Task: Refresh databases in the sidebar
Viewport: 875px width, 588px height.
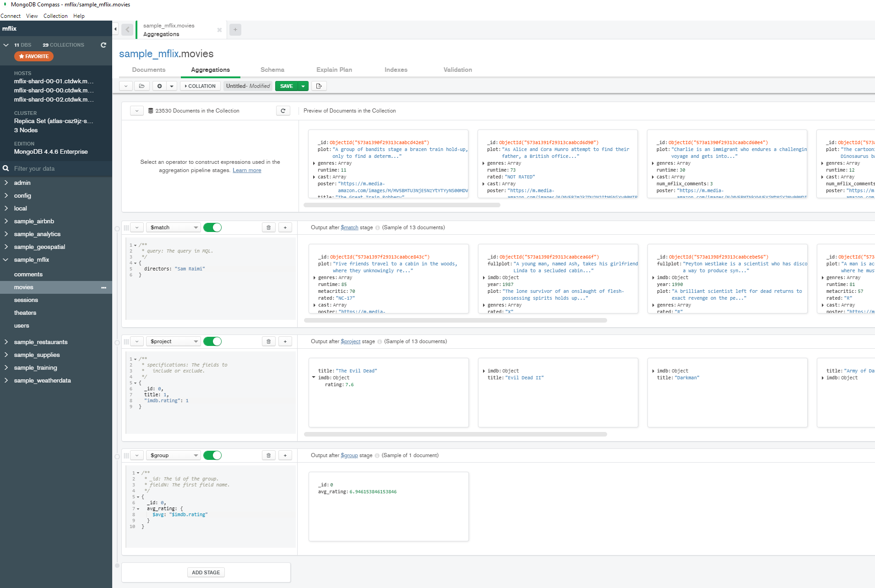Action: [x=103, y=45]
